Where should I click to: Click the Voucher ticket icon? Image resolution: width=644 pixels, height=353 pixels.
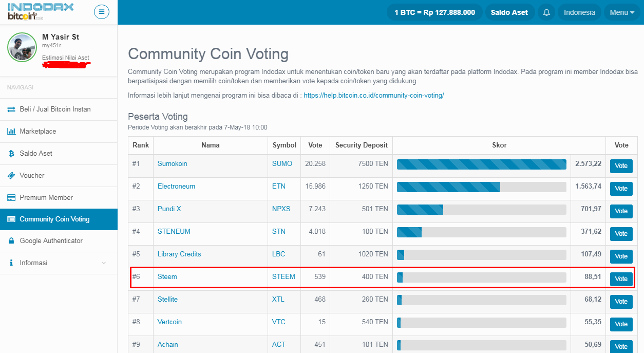tap(11, 176)
